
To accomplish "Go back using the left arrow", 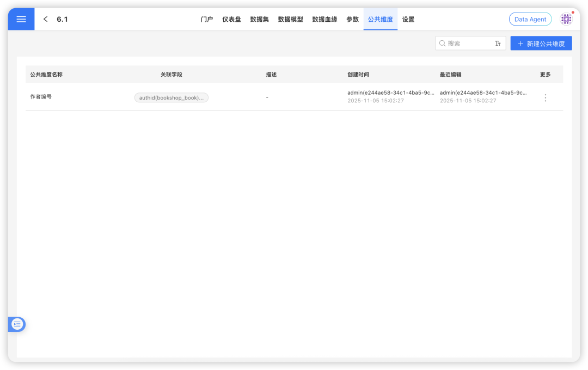I will [x=45, y=19].
